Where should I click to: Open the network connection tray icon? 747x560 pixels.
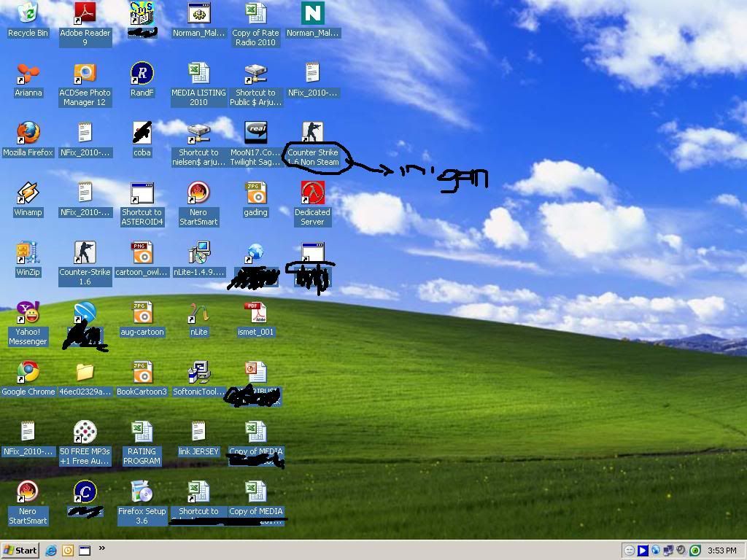pyautogui.click(x=668, y=551)
